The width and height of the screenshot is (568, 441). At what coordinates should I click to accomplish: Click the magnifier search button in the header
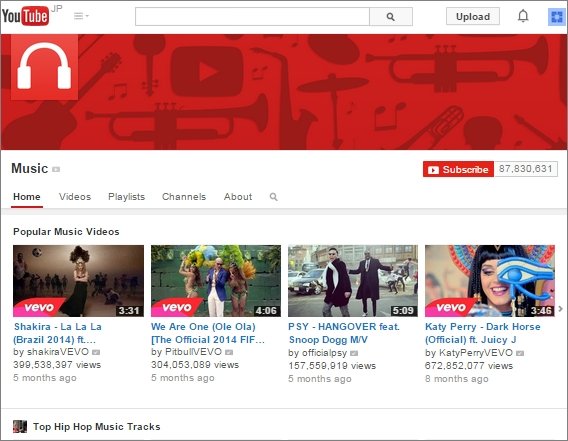pyautogui.click(x=390, y=17)
